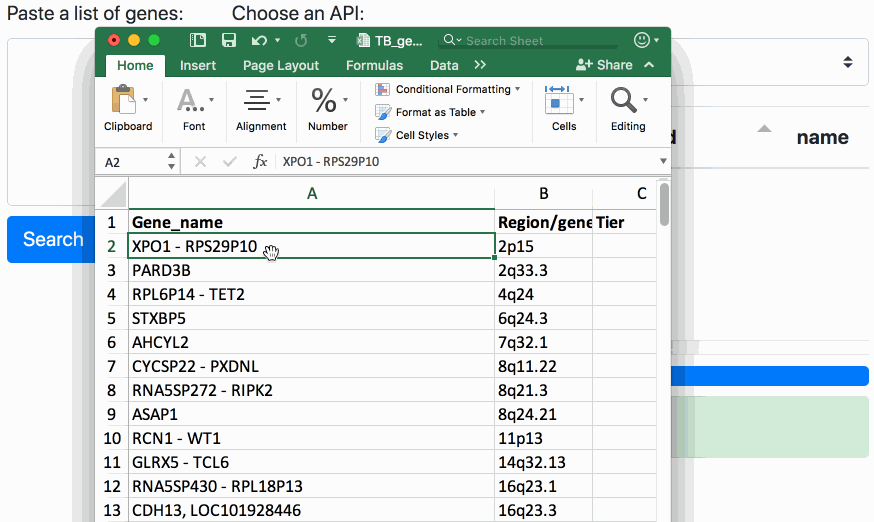Open the Alignment group icon
874x522 pixels.
coord(257,100)
